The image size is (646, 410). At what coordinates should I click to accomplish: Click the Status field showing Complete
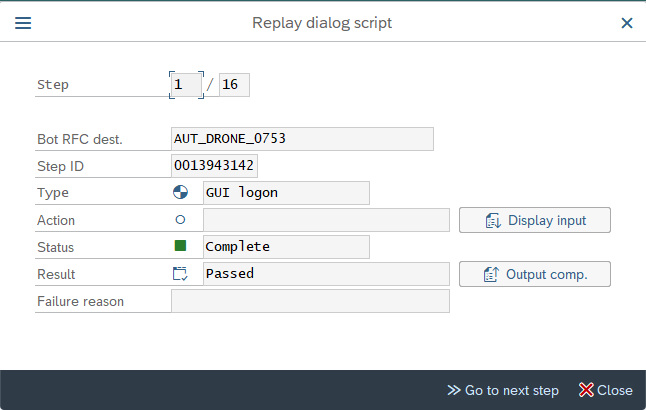pos(285,246)
